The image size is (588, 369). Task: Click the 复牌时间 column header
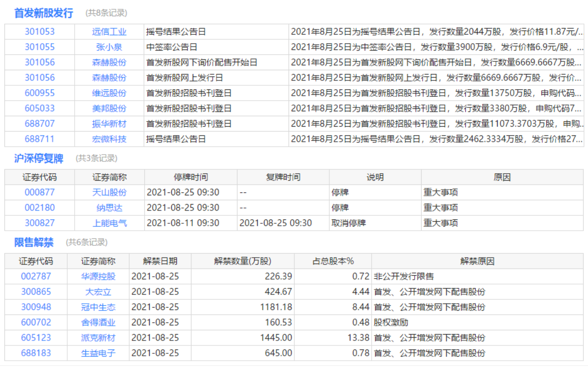283,177
